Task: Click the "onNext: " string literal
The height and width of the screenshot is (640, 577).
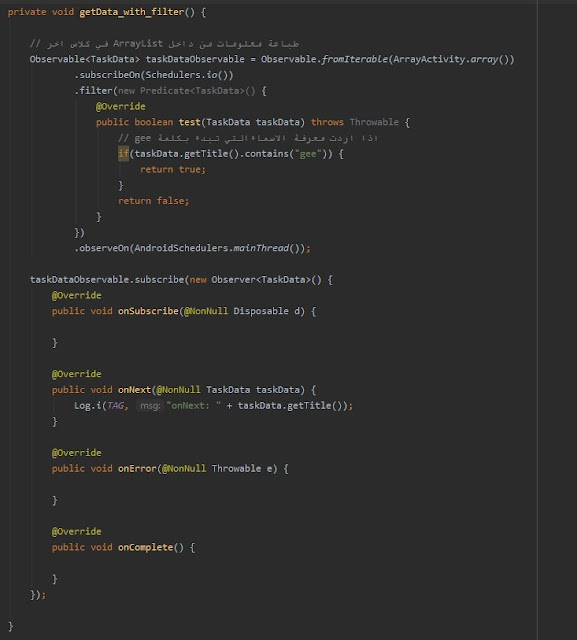Action: (194, 406)
